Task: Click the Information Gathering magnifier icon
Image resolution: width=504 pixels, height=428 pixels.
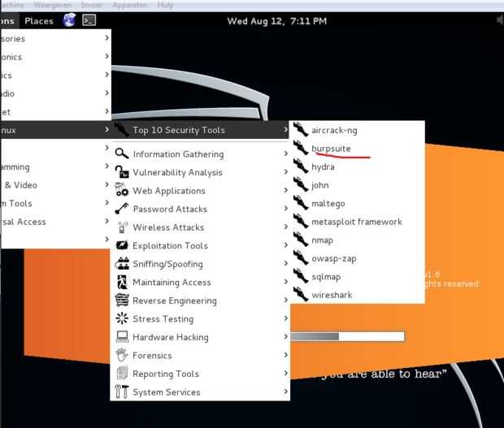Action: (x=122, y=153)
